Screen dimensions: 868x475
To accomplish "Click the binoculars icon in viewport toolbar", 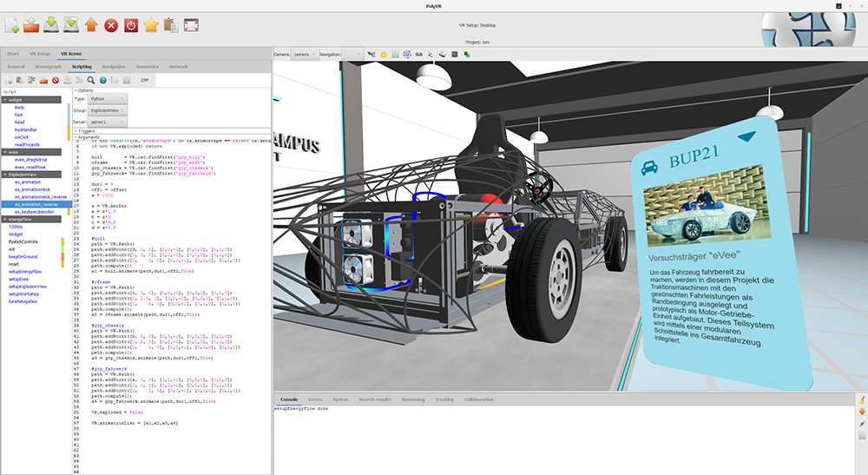I will [x=419, y=54].
